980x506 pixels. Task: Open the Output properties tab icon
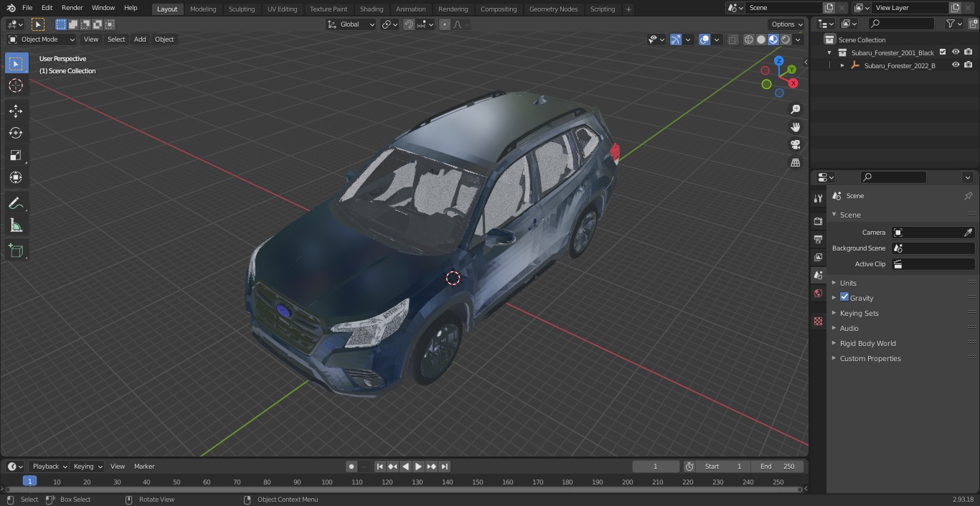(818, 239)
